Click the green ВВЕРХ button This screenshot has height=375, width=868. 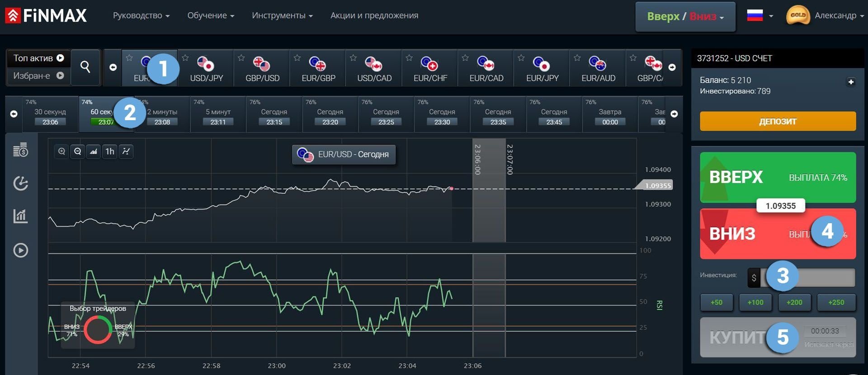(778, 177)
